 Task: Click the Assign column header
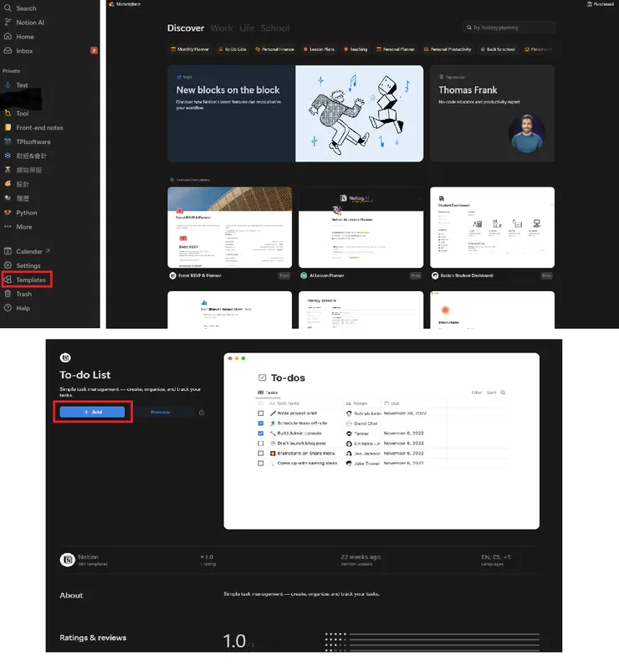point(357,403)
